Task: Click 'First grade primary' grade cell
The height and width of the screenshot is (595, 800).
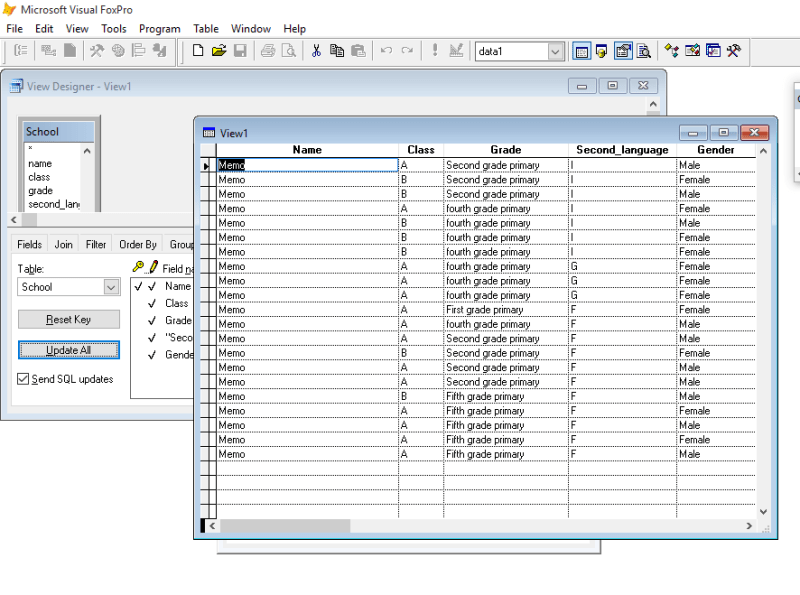Action: coord(506,310)
